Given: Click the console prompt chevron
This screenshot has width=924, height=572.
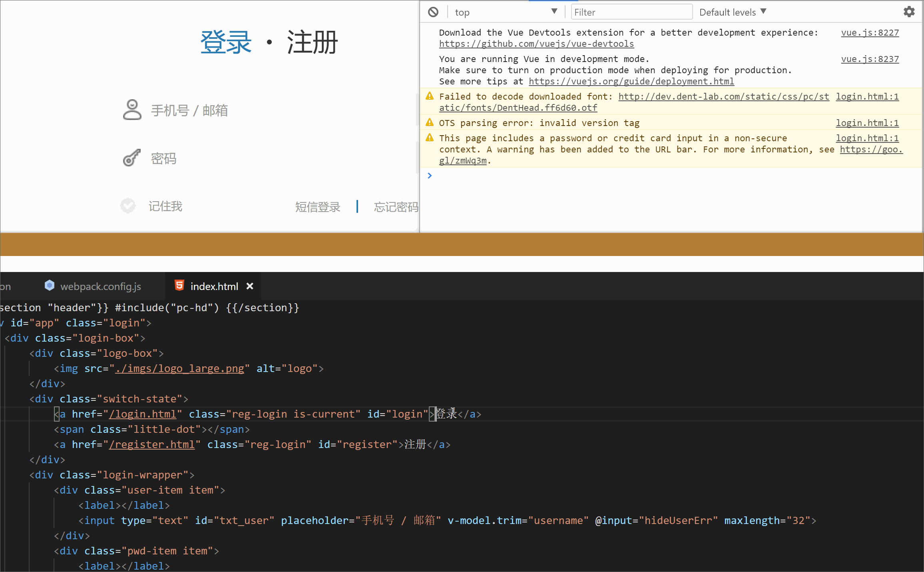Looking at the screenshot, I should [430, 176].
